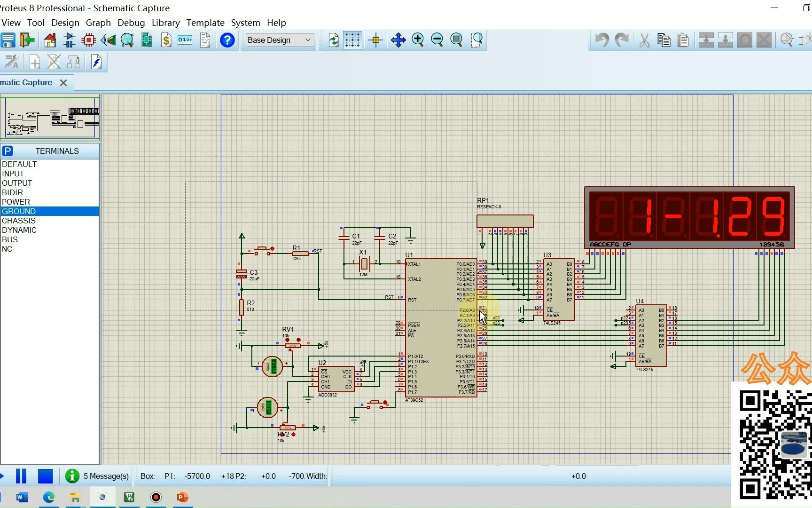Select OUTPUT in terminals list

pos(50,183)
